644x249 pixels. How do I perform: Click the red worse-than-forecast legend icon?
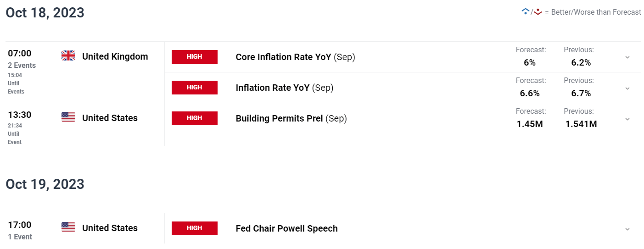(x=538, y=12)
